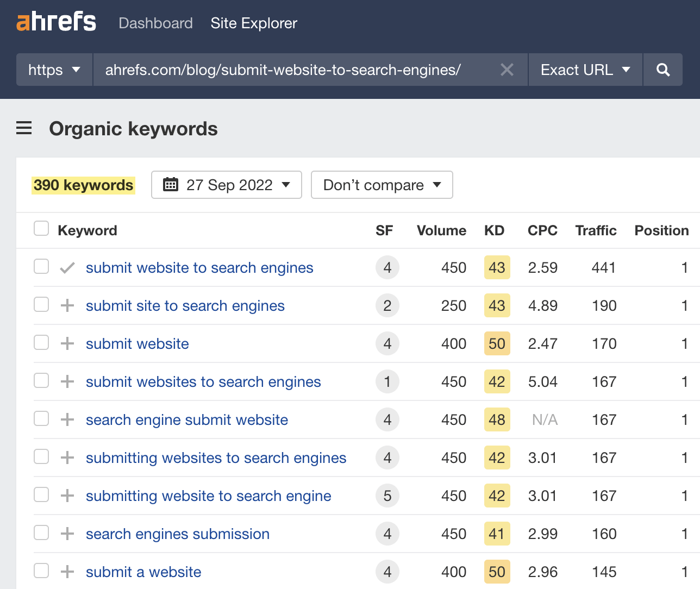Image resolution: width=700 pixels, height=589 pixels.
Task: Select Site Explorer in the top navigation
Action: [253, 23]
